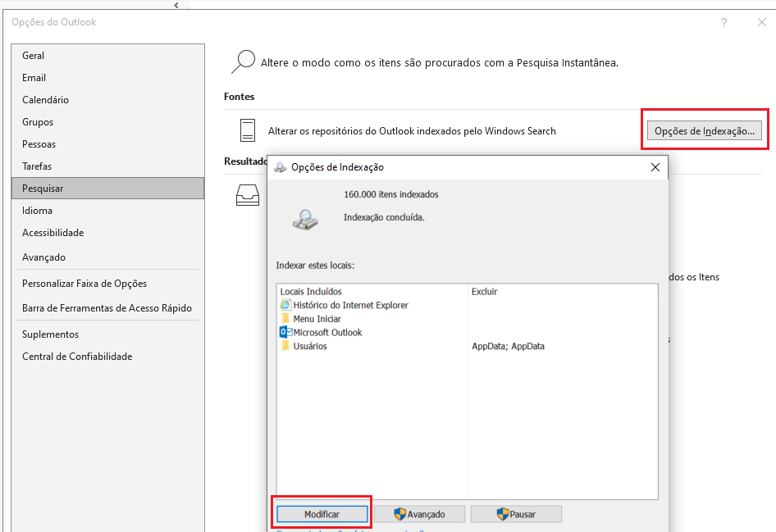
Task: Select Pessoas in the options sidebar
Action: pos(108,144)
